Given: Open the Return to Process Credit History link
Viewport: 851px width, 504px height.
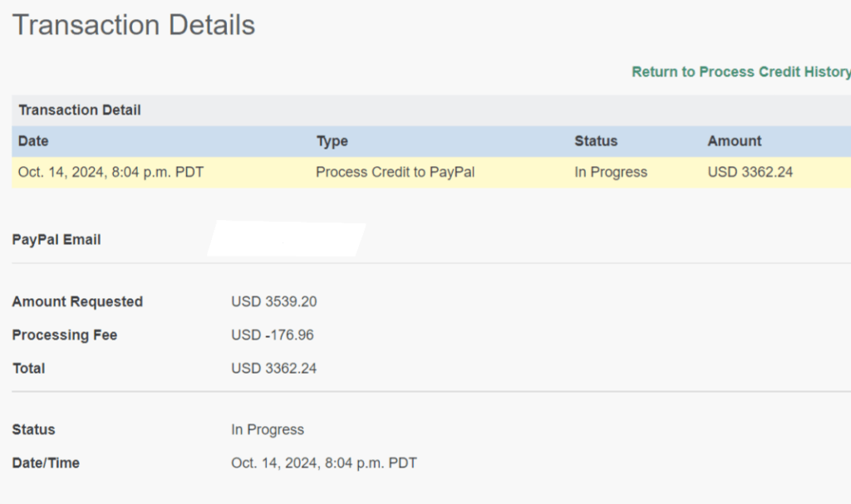Looking at the screenshot, I should point(740,72).
